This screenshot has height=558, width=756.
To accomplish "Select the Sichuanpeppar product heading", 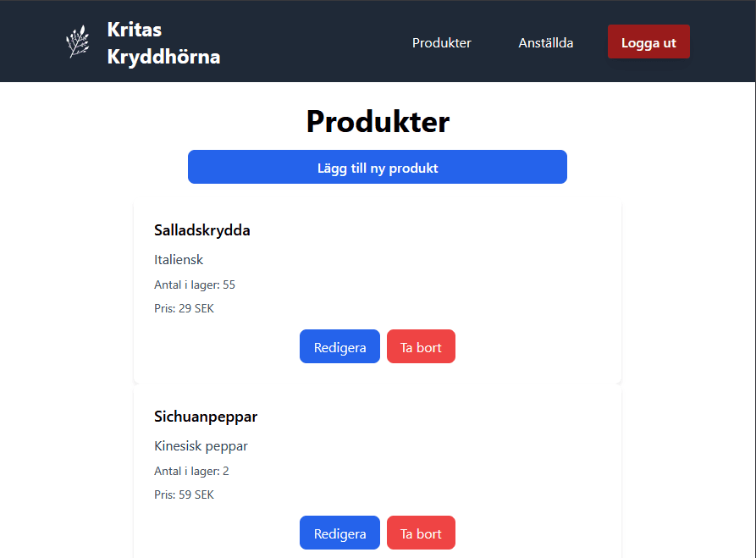I will coord(206,416).
